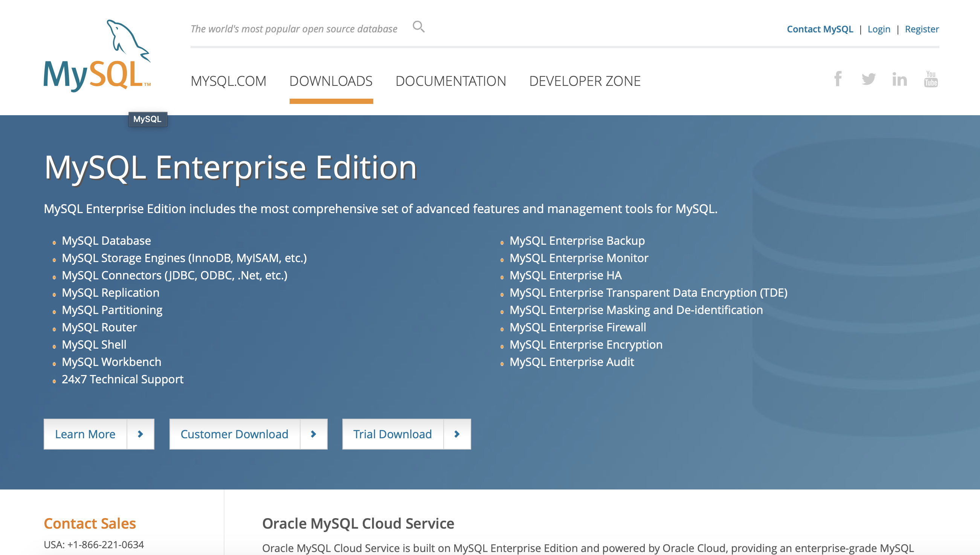
Task: Switch to the DEVELOPER ZONE tab
Action: (584, 81)
